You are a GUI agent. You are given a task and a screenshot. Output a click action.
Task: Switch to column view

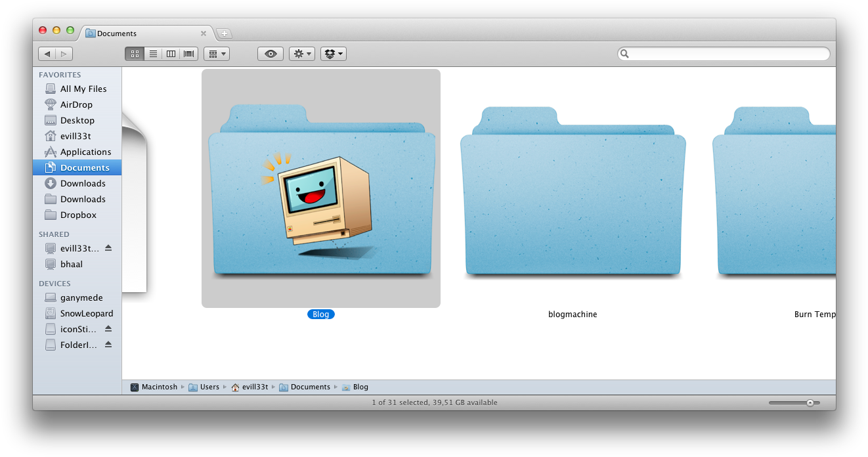click(171, 54)
